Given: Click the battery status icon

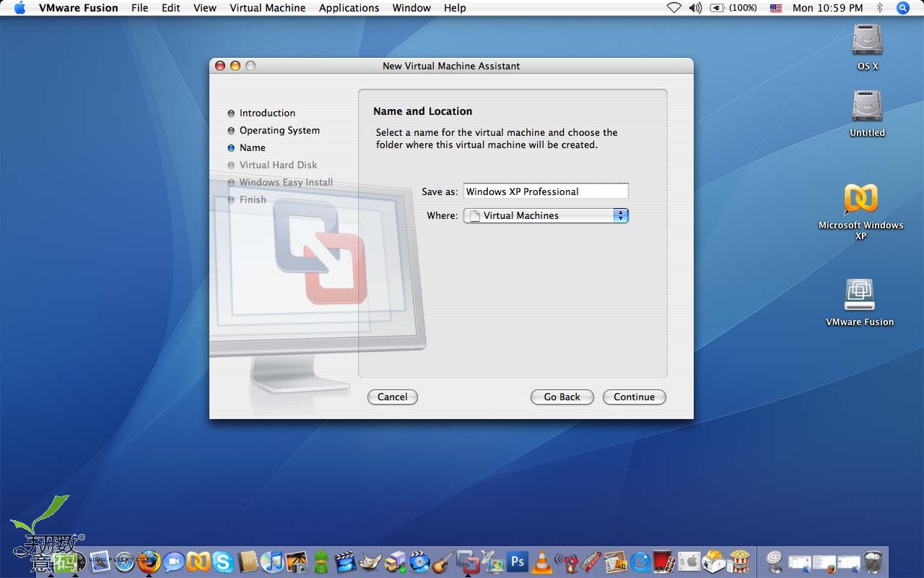Looking at the screenshot, I should coord(717,8).
